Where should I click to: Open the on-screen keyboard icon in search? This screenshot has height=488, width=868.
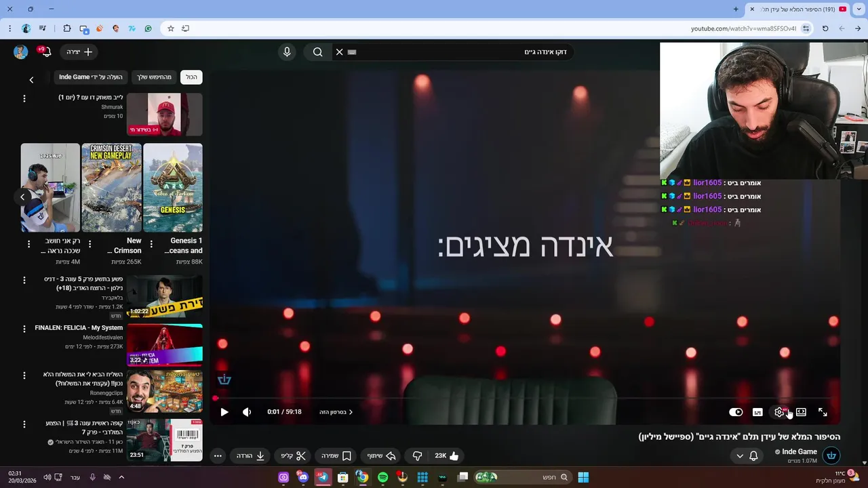(352, 52)
